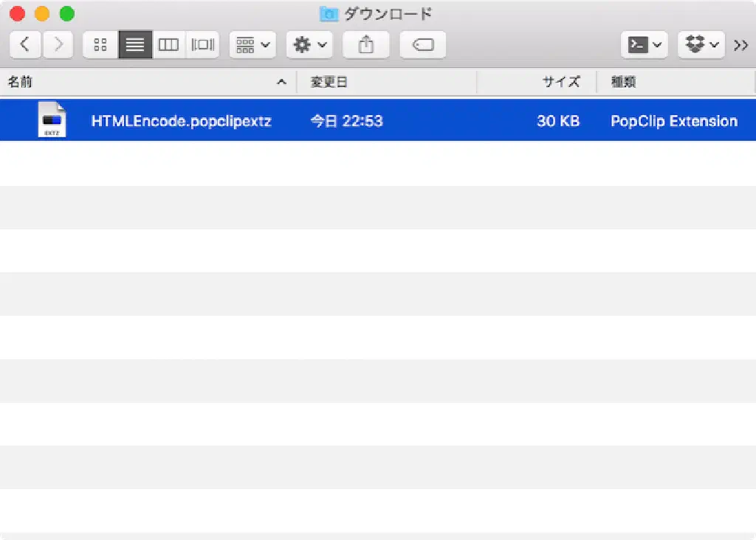Click the EXTZ file icon
The image size is (756, 540).
click(x=52, y=120)
